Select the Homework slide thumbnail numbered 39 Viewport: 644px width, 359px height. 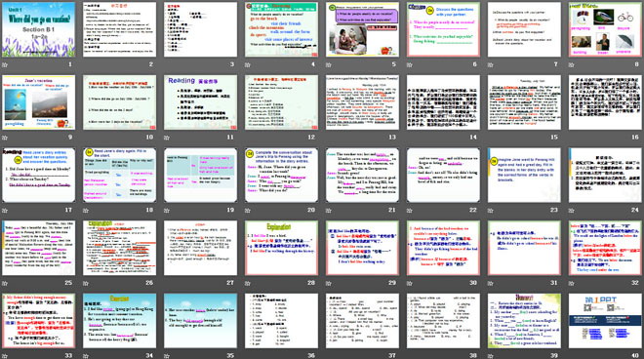524,320
